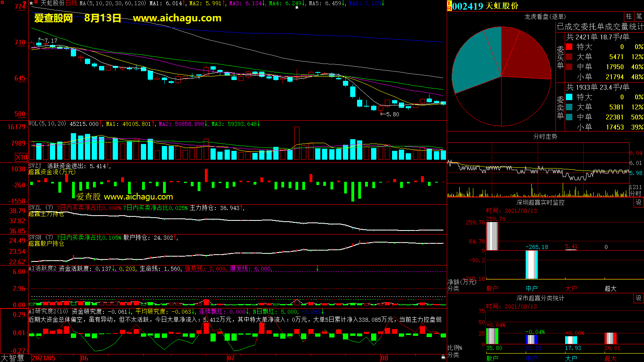The image size is (644, 362).
Task: Click the X10 volume scale icon
Action: point(21,157)
